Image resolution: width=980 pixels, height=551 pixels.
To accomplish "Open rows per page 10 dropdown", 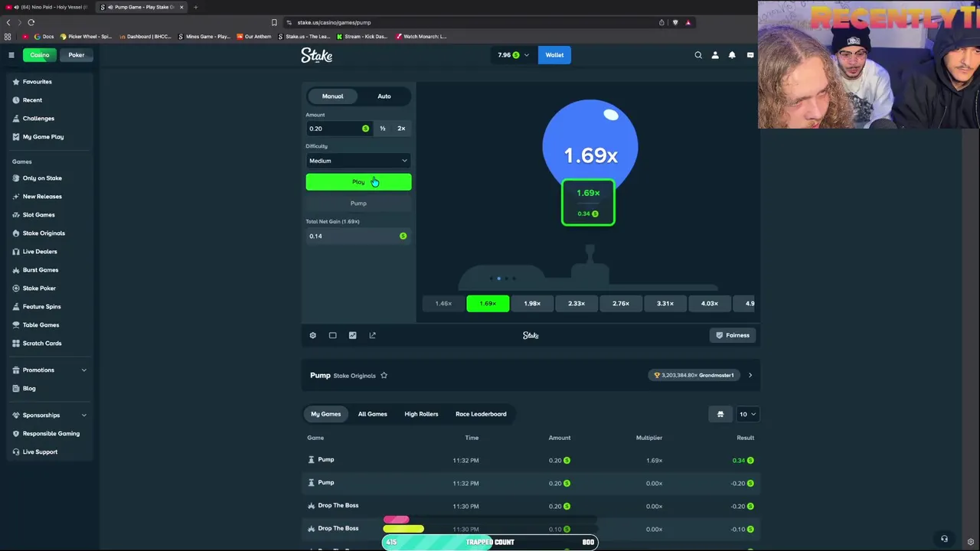I will (x=746, y=414).
